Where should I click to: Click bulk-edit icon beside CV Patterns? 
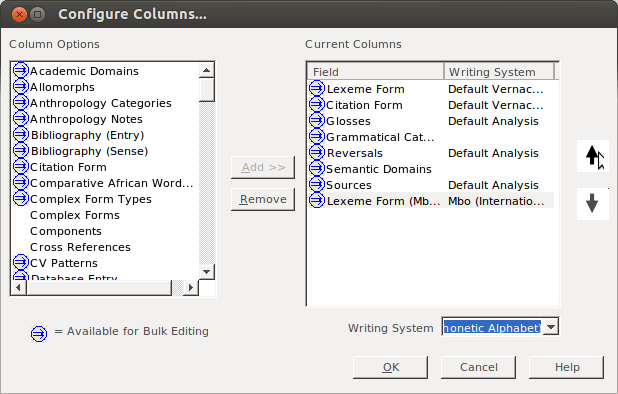[x=20, y=263]
